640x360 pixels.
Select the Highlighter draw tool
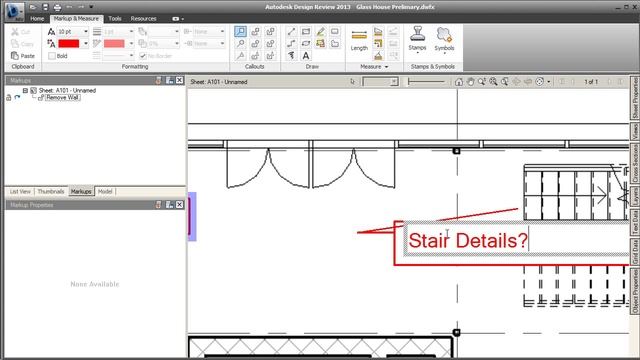pos(320,31)
